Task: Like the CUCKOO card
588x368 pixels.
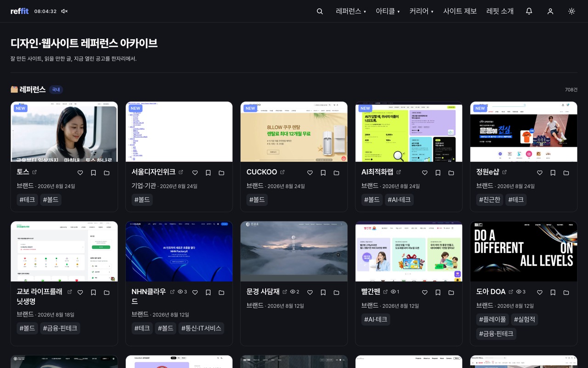Action: coord(310,173)
